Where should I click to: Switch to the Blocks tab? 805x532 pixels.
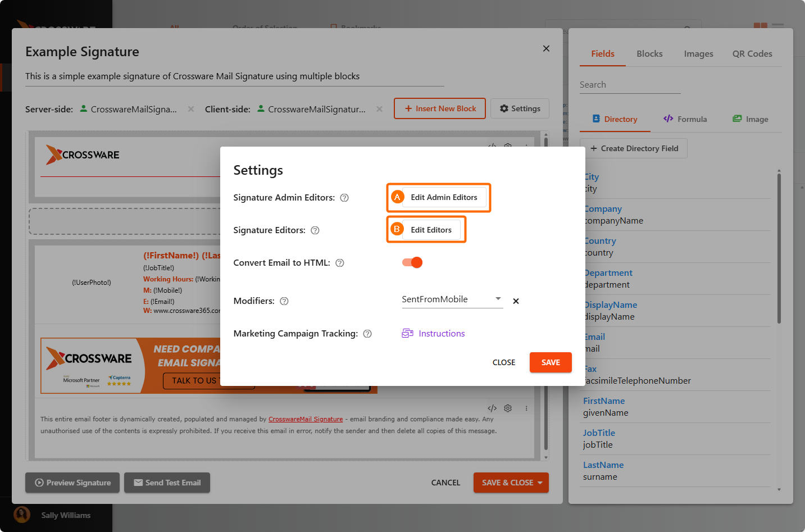tap(649, 54)
